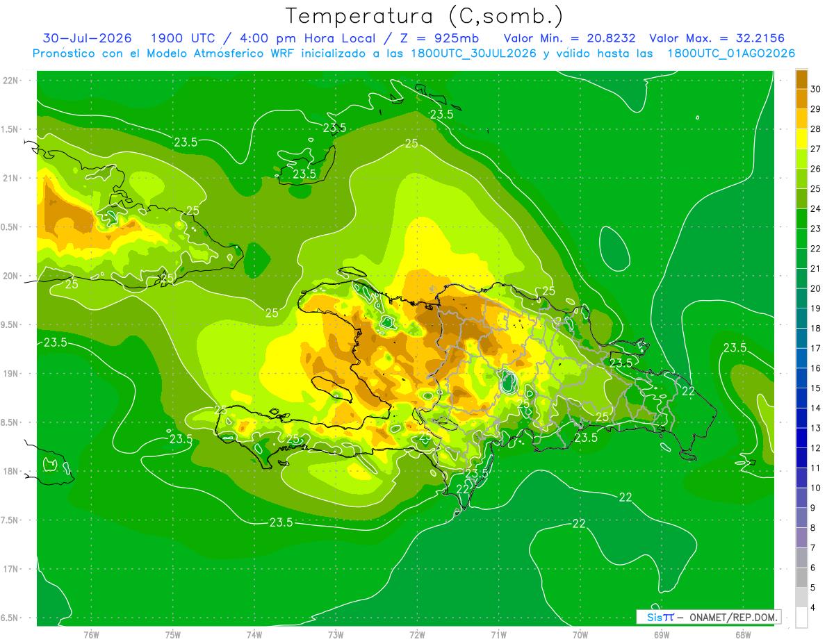Click the legend label '4'
Viewport: 834px width, 644px height.
point(814,608)
